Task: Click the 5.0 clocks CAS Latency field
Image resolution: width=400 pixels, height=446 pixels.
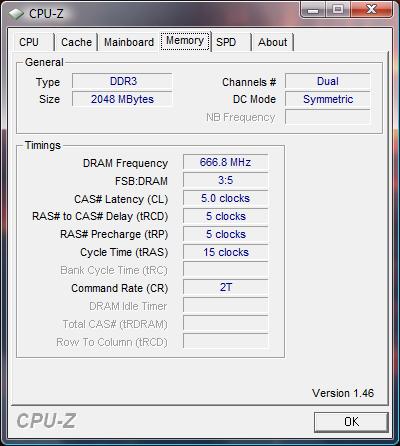Action: coord(226,198)
